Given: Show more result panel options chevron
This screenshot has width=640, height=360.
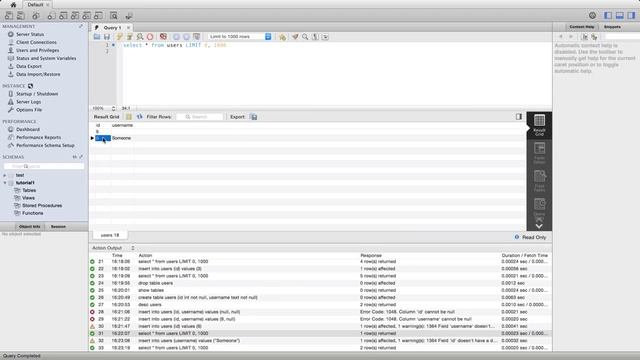Looking at the screenshot, I should point(539,226).
